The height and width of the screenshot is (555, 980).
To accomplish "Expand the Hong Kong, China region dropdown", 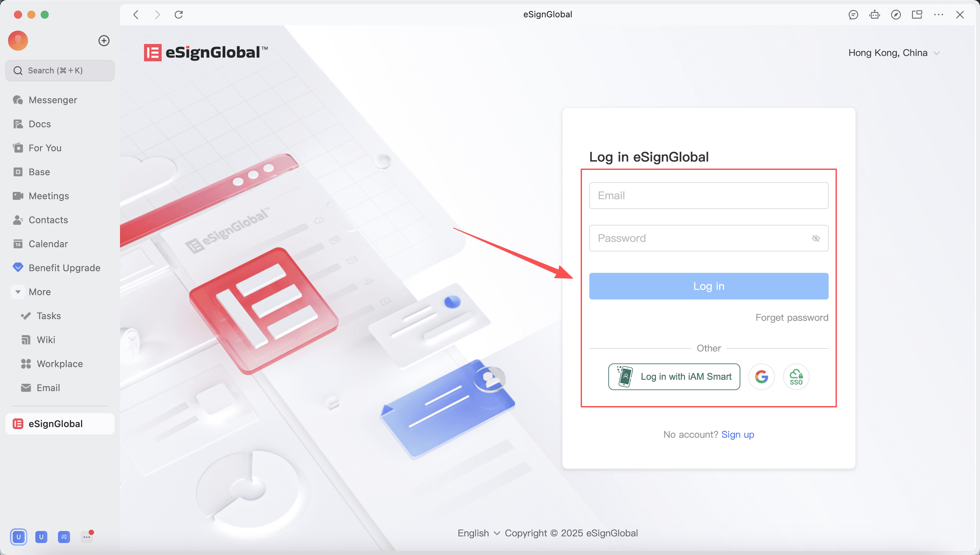I will [893, 53].
